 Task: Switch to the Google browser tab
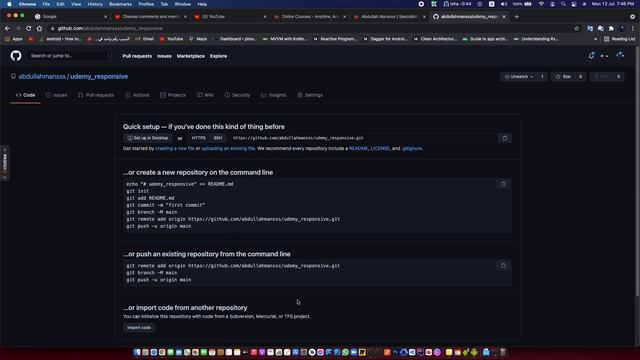[70, 17]
